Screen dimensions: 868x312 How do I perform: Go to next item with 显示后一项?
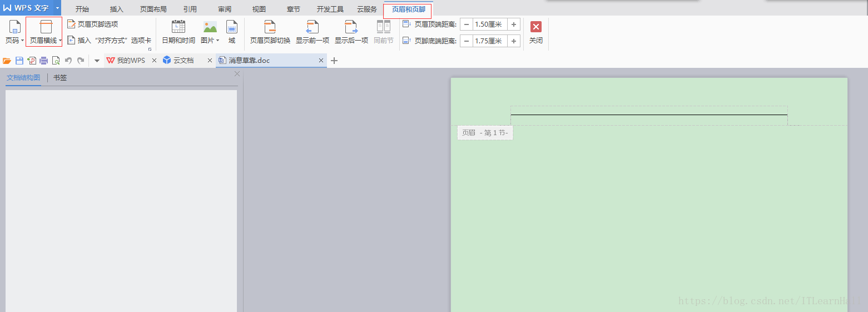click(x=351, y=32)
